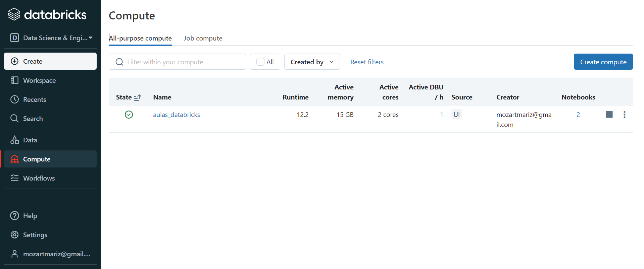
Task: Click the Recents clock icon
Action: coord(14,99)
